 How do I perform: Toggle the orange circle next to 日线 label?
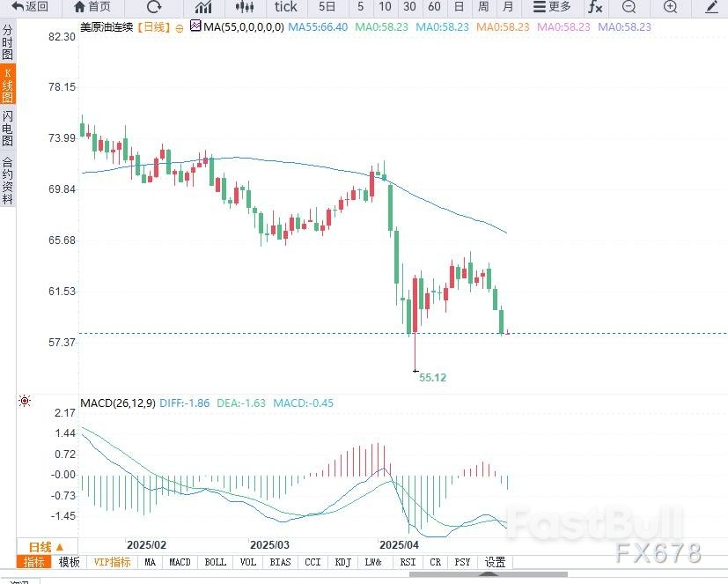[180, 28]
